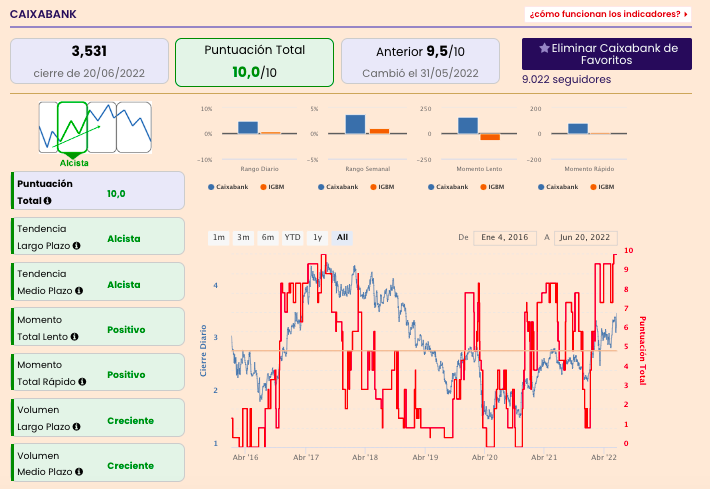Click the Volumen Largo Plazo Creciente row
This screenshot has width=710, height=489.
[x=98, y=417]
